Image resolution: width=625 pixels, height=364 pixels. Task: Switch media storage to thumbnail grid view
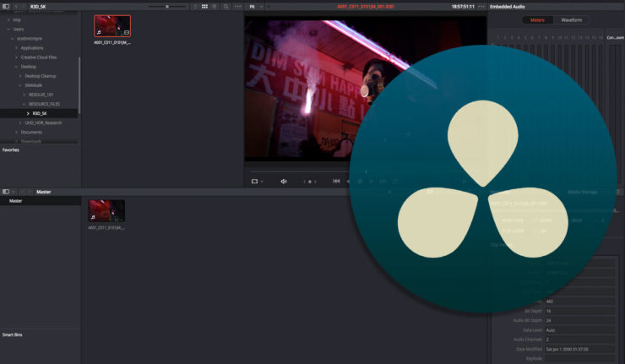(x=204, y=7)
